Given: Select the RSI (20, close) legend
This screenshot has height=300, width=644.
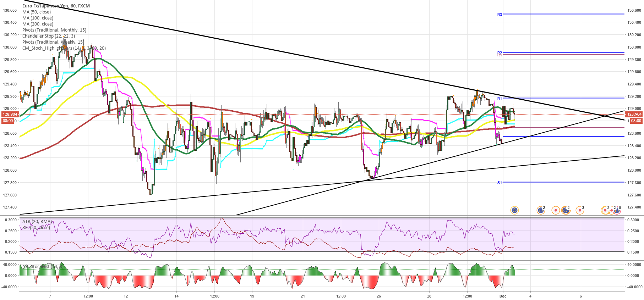Looking at the screenshot, I should [x=36, y=227].
